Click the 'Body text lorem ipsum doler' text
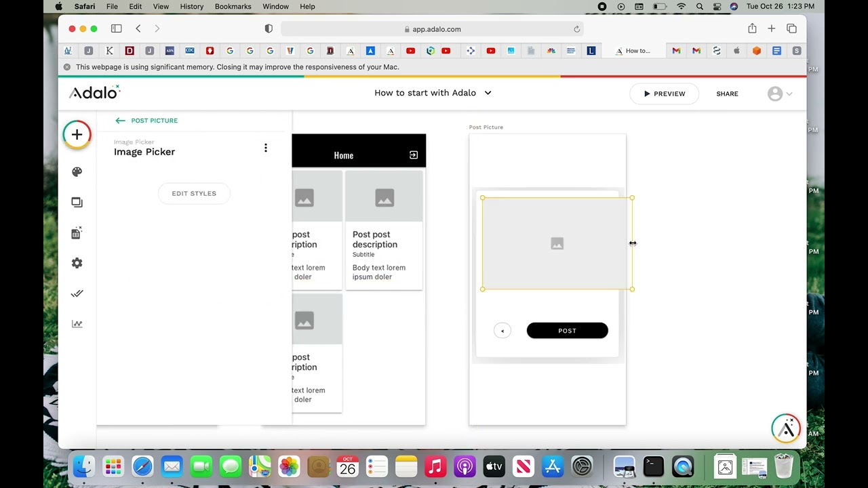Viewport: 868px width, 488px height. (379, 272)
